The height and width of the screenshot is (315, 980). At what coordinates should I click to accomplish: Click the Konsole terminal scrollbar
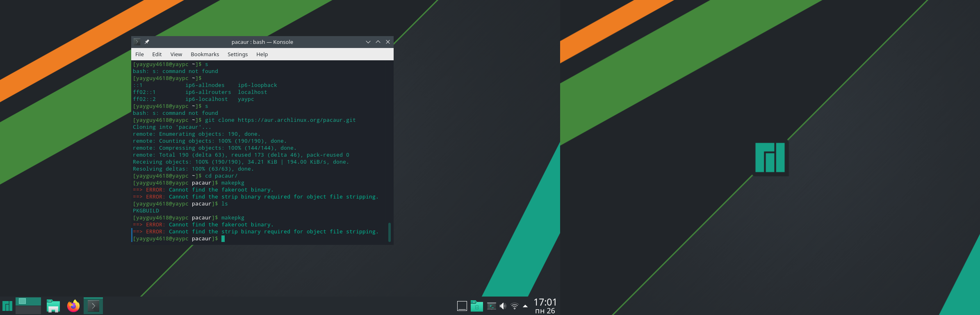390,232
